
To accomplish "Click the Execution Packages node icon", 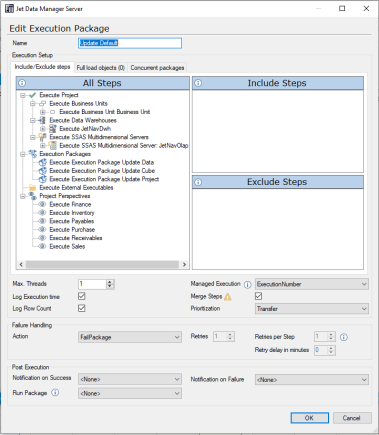I will (x=32, y=154).
